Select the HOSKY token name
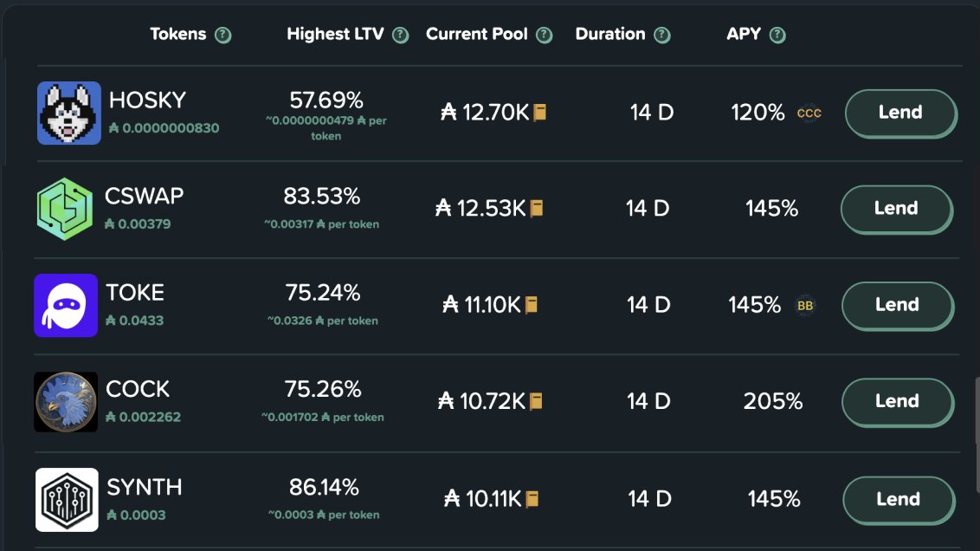The image size is (980, 551). pos(147,100)
